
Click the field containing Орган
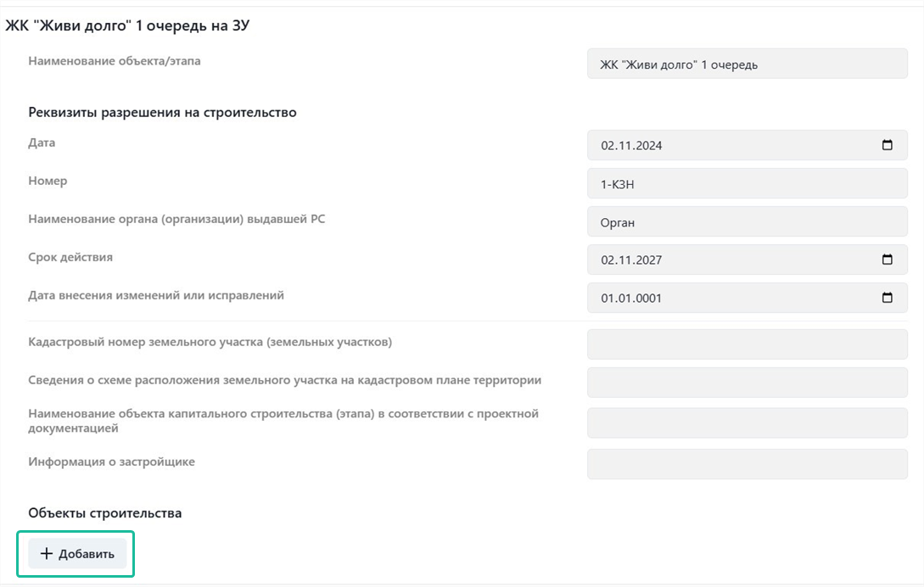coord(748,221)
